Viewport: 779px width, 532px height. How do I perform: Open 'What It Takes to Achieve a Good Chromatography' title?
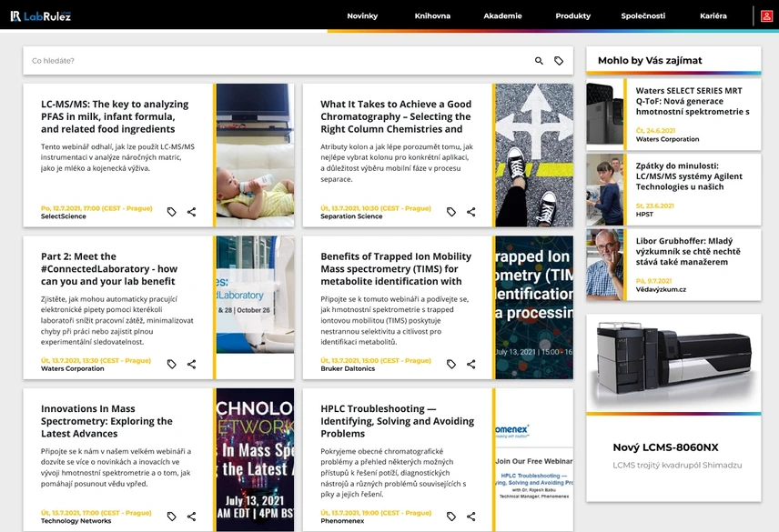point(396,116)
